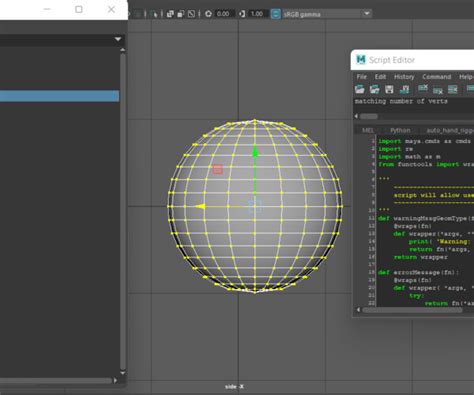474x395 pixels.
Task: Click the 'return wrapper' code line
Action: (420, 257)
